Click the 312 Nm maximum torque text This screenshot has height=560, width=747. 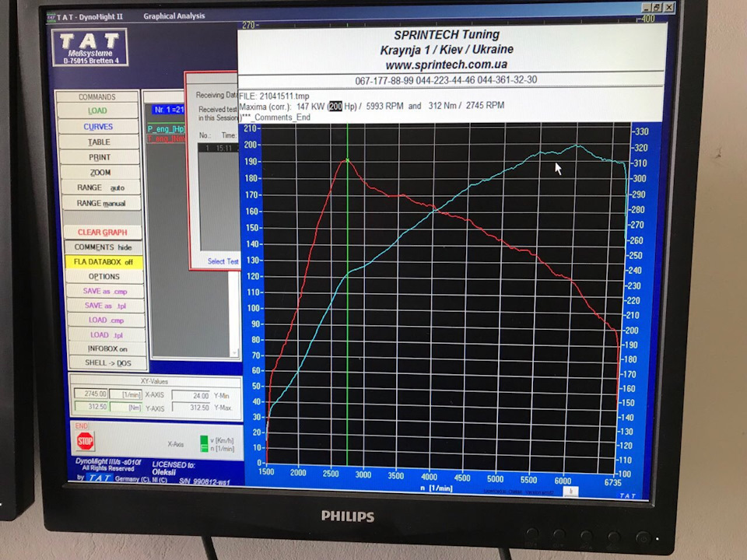tap(443, 106)
